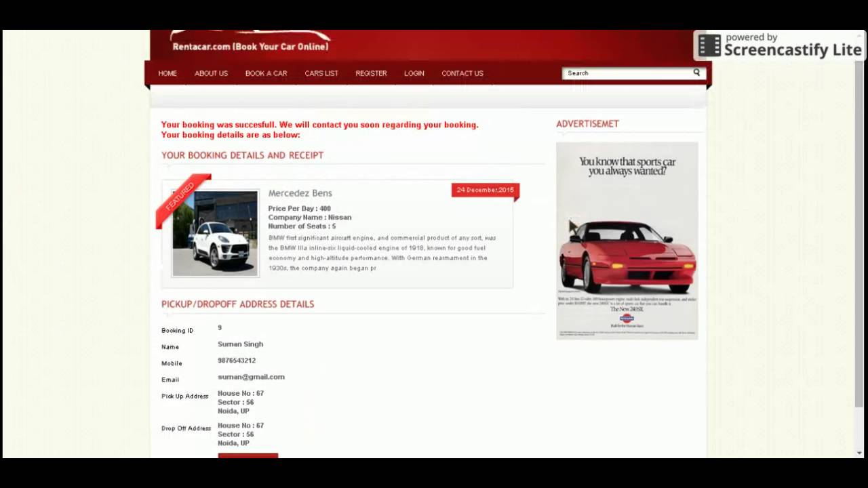Image resolution: width=868 pixels, height=488 pixels.
Task: Open BOOK A CAR in navigation
Action: [266, 73]
